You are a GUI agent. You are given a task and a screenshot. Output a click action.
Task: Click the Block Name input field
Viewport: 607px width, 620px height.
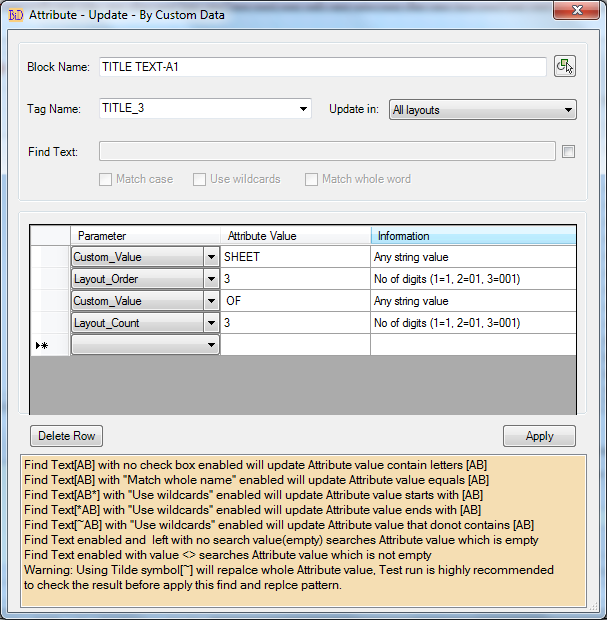point(323,67)
